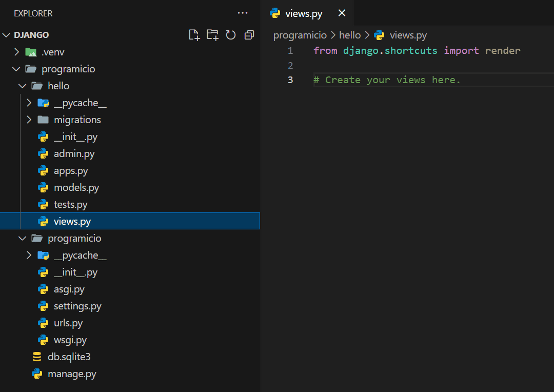Screen dimensions: 554x392
Task: Open asgi.py file
Action: [x=69, y=289]
